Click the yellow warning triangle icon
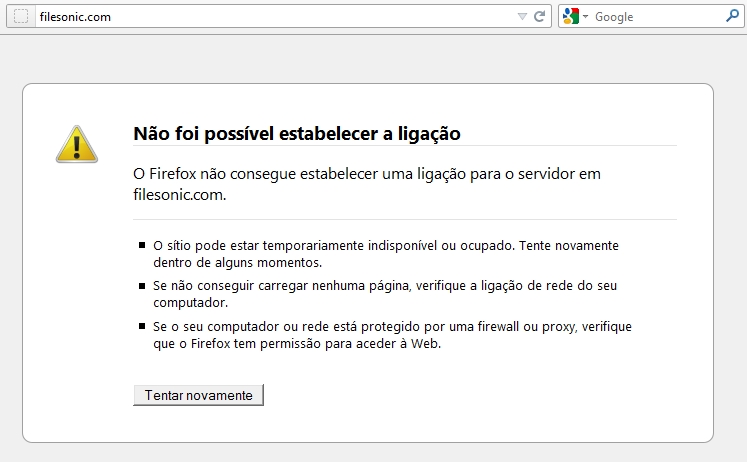The image size is (747, 462). tap(76, 144)
